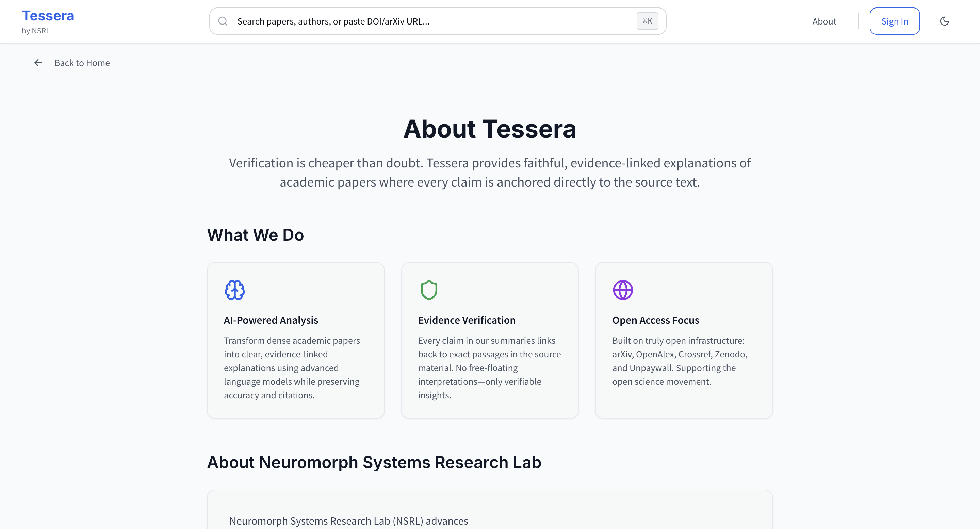Click the 'by NSRL' subtitle text
This screenshot has width=980, height=529.
pyautogui.click(x=36, y=31)
